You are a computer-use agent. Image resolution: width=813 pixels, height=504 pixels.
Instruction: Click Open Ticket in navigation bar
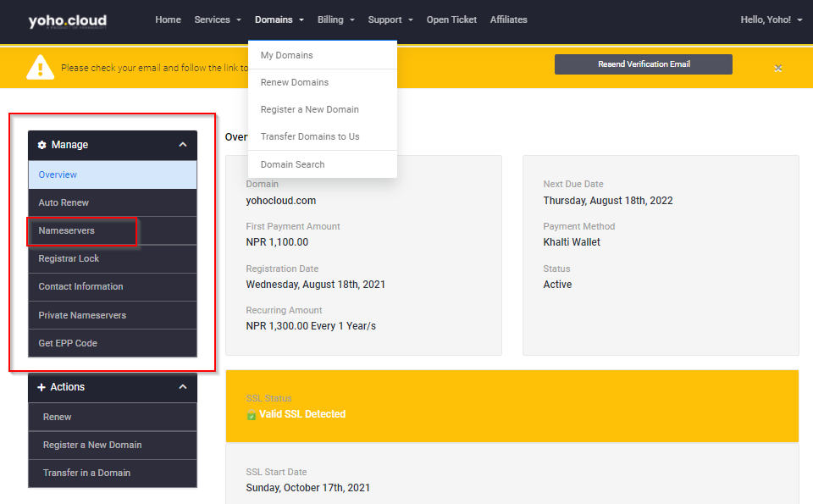(451, 19)
